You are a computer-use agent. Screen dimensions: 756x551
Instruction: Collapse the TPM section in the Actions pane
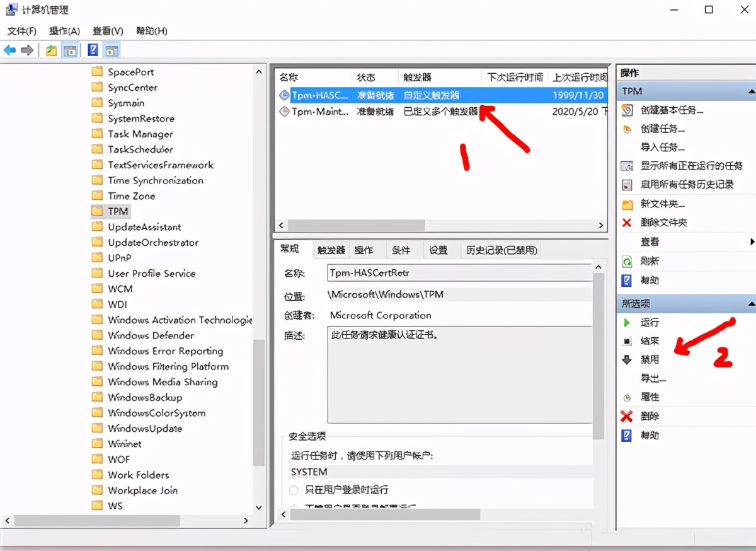(x=752, y=91)
